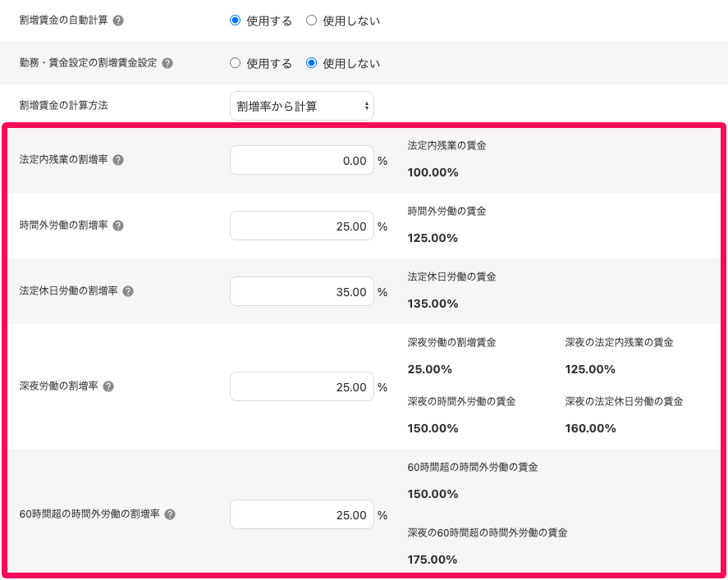Show help for 時間外労働の割増率
This screenshot has height=580, width=728.
coord(118,226)
